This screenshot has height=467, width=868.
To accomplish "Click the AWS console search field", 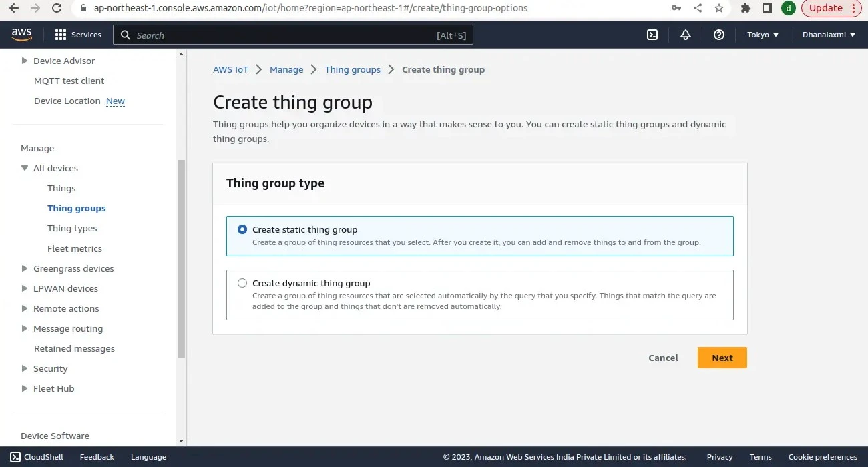I will coord(293,35).
